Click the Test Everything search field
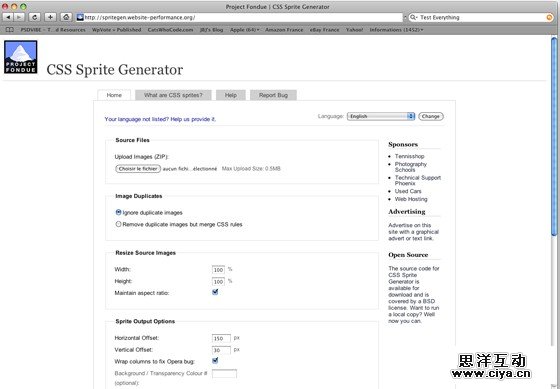This screenshot has width=560, height=389. 482,17
